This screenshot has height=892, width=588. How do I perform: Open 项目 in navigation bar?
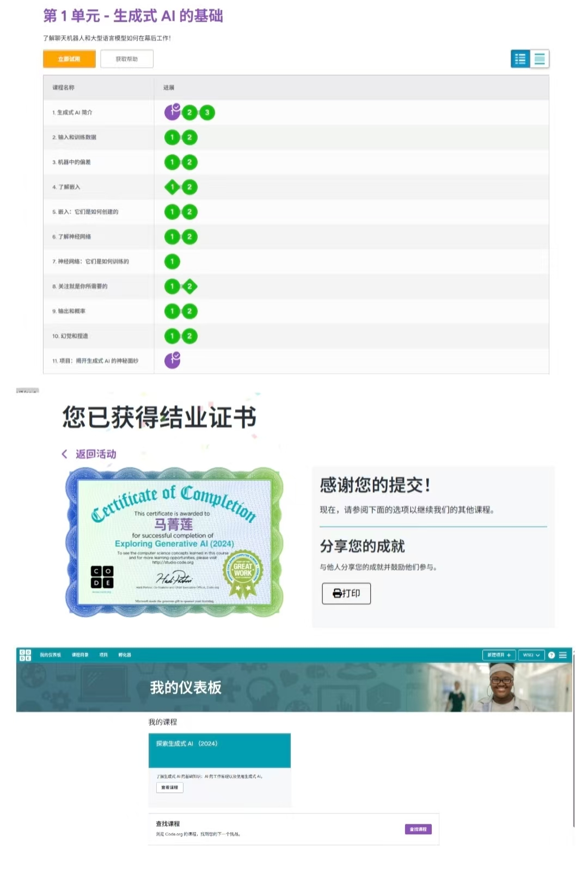[x=103, y=655]
